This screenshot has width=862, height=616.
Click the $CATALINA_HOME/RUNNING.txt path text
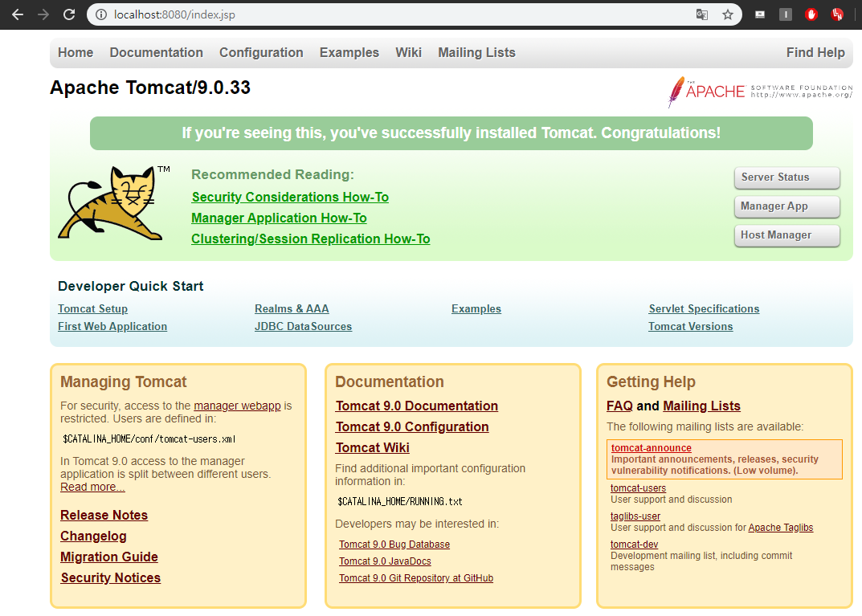(x=399, y=502)
